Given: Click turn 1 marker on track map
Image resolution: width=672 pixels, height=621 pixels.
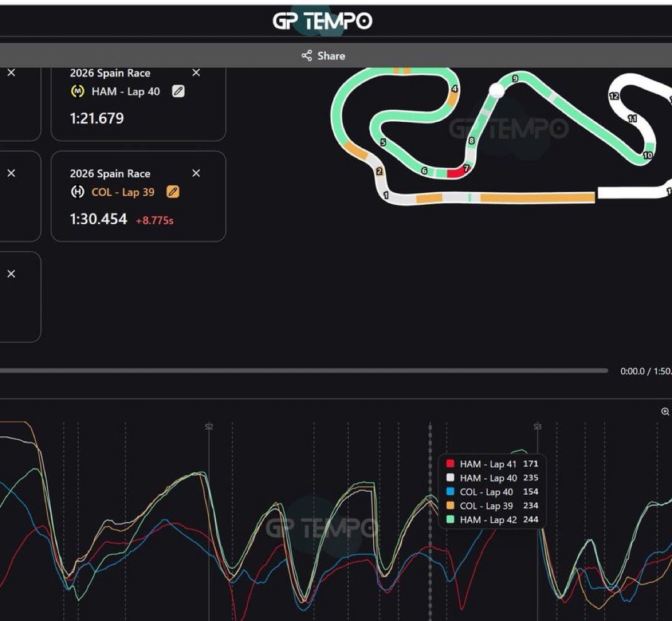Looking at the screenshot, I should [386, 195].
